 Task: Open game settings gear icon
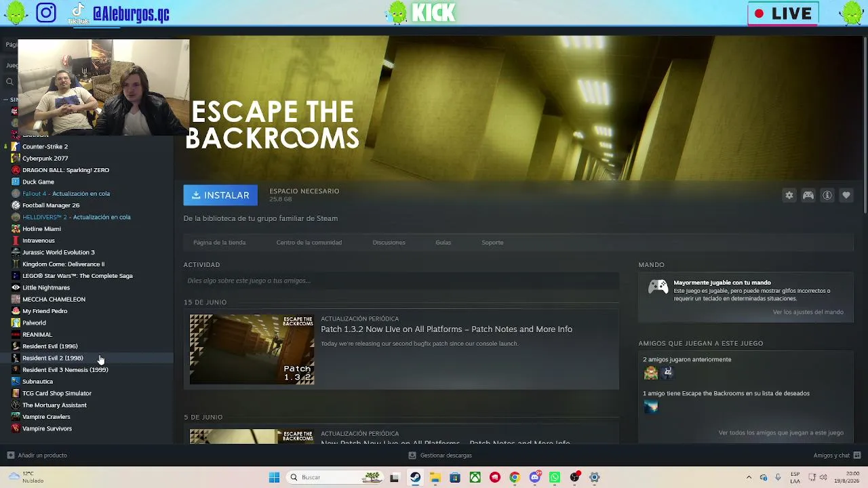tap(789, 195)
